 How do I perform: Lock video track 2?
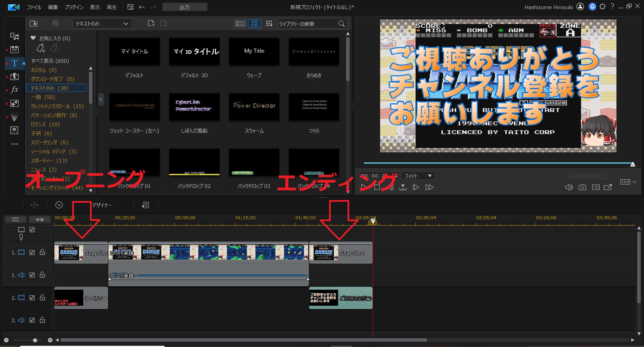(42, 297)
